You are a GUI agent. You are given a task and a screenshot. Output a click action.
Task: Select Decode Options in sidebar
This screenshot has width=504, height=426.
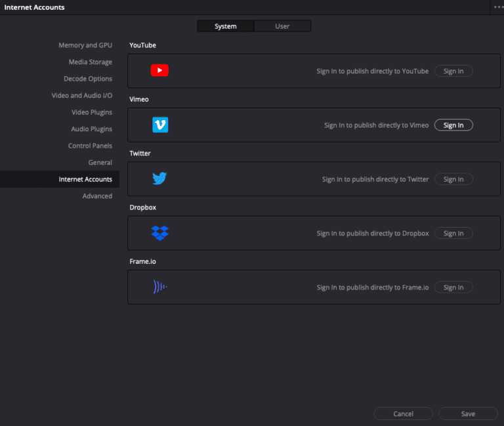(88, 79)
